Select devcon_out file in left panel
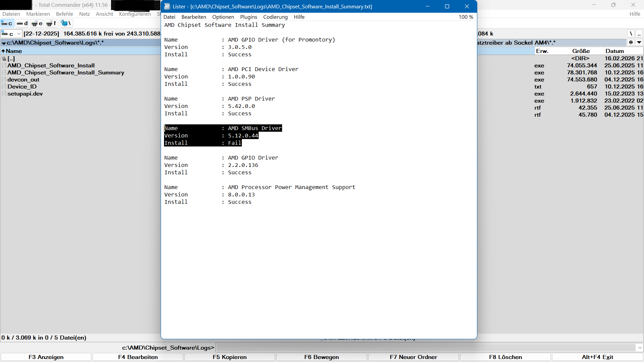Viewport: 644px width, 362px height. (x=23, y=80)
